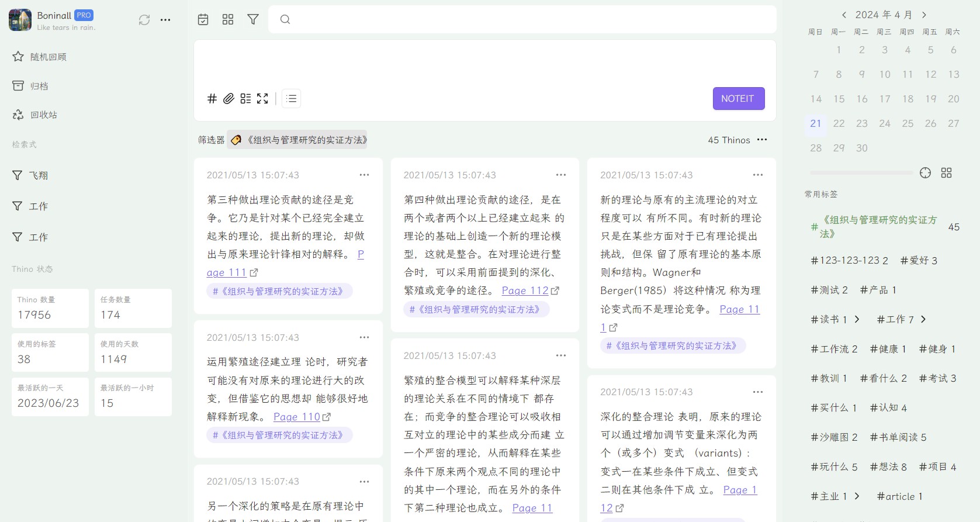Filter by the #爱好 tag
This screenshot has width=980, height=522.
pyautogui.click(x=919, y=260)
